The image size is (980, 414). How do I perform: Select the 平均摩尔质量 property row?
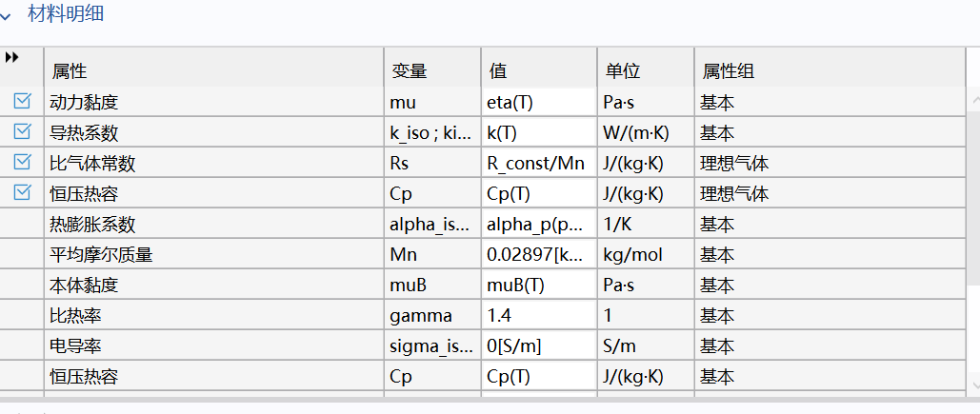[x=483, y=255]
